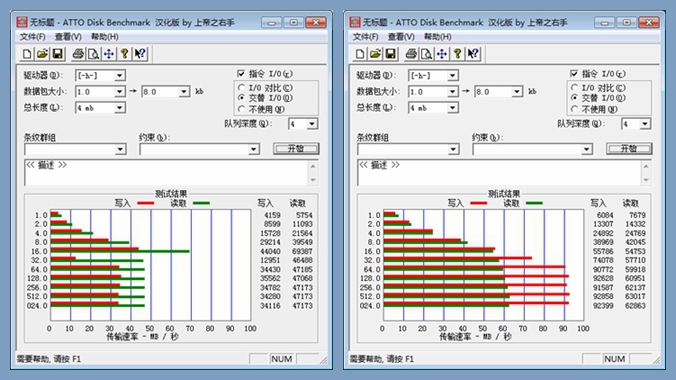This screenshot has height=380, width=676.
Task: Click the context help arrow icon in right window
Action: point(473,54)
